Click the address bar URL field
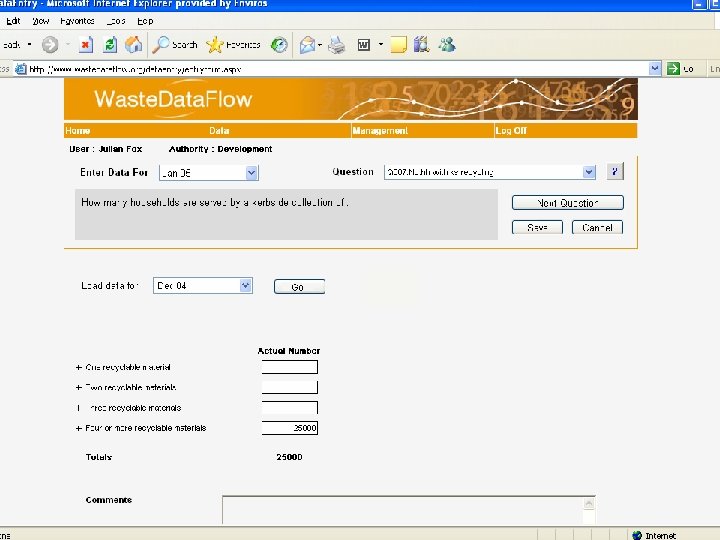The width and height of the screenshot is (720, 540). [338, 69]
